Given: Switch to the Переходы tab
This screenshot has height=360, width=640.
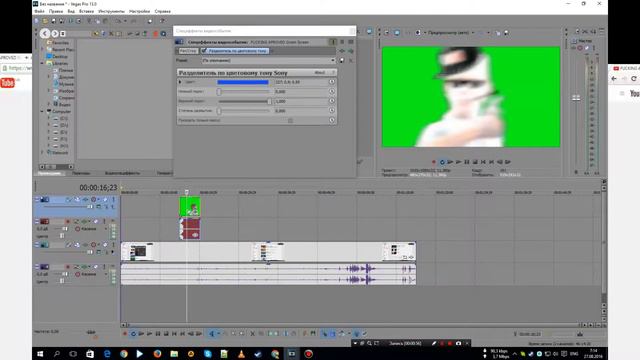Looking at the screenshot, I should 81,173.
